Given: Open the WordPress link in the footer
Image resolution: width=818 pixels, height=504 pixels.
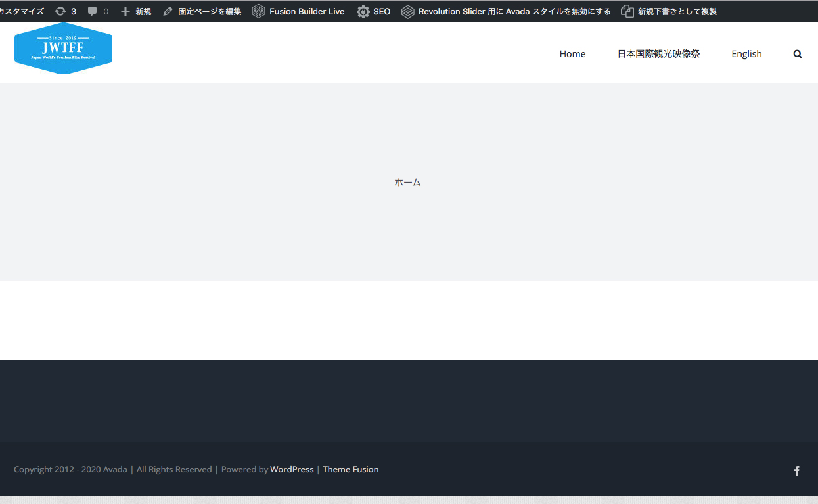Looking at the screenshot, I should [292, 469].
